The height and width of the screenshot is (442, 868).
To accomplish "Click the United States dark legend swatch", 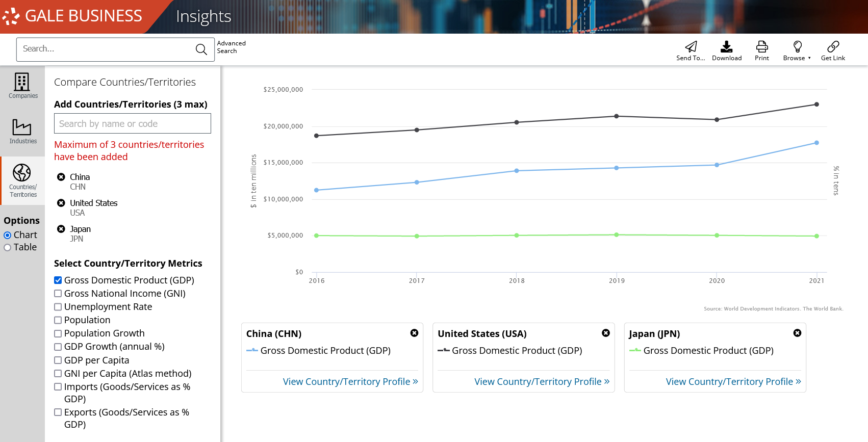I will [444, 350].
